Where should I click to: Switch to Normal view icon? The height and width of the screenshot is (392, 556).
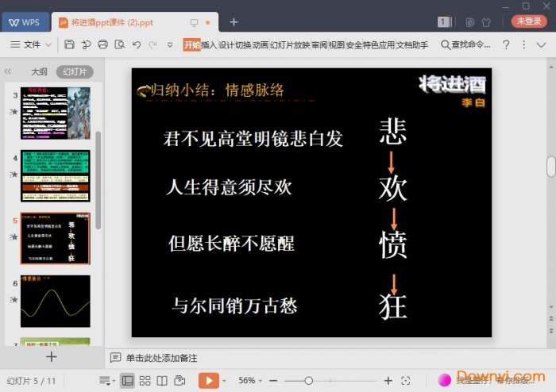pos(127,381)
